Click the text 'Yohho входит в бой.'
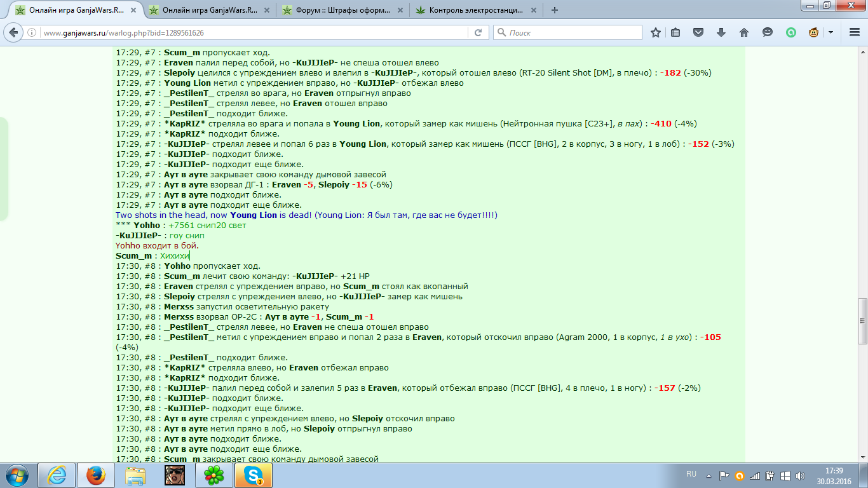Viewport: 868px width, 488px height. click(x=157, y=246)
